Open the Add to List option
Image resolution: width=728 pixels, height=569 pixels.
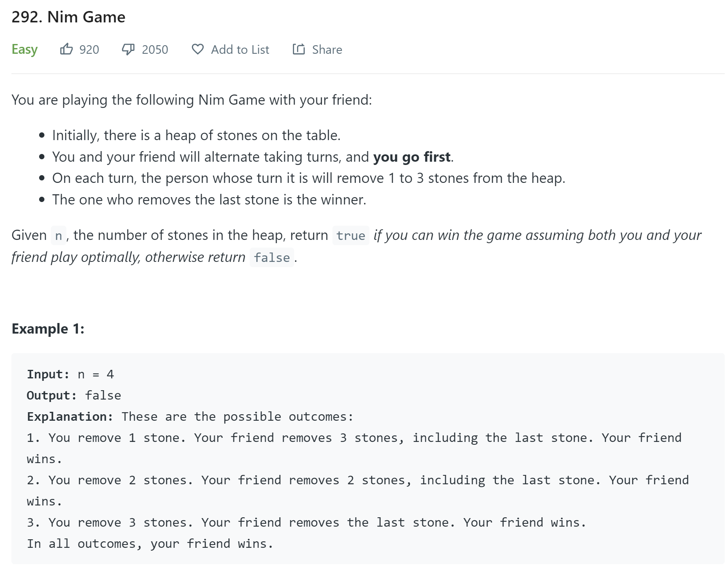pos(240,50)
